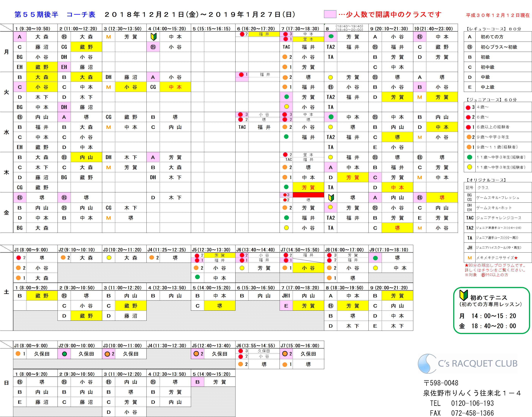The image size is (532, 417).
Task: Click the red circle legend for 4歳〜
Action: [x=468, y=107]
